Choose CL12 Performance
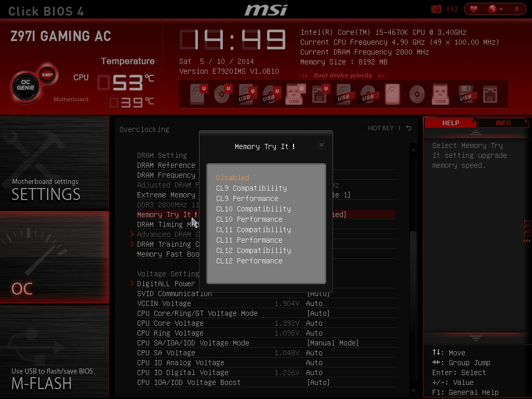The height and width of the screenshot is (399, 532). 249,261
